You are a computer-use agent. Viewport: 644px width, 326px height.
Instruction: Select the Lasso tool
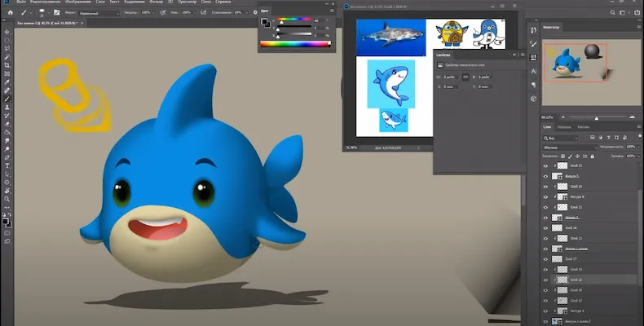[7, 47]
